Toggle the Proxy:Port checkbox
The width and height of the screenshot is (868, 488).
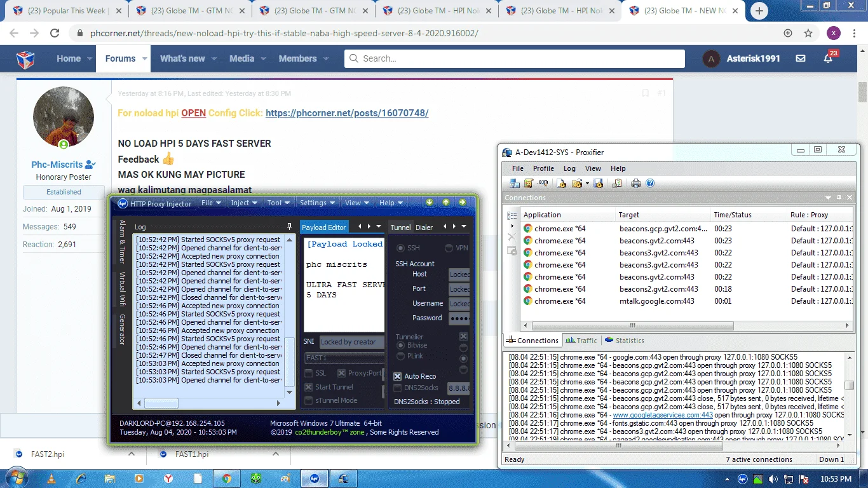[x=342, y=373]
